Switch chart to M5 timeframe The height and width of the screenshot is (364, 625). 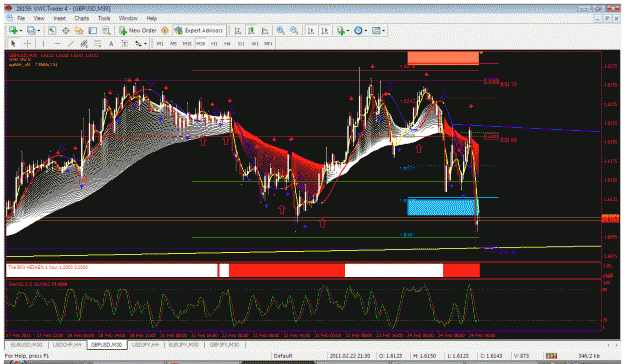pos(173,43)
